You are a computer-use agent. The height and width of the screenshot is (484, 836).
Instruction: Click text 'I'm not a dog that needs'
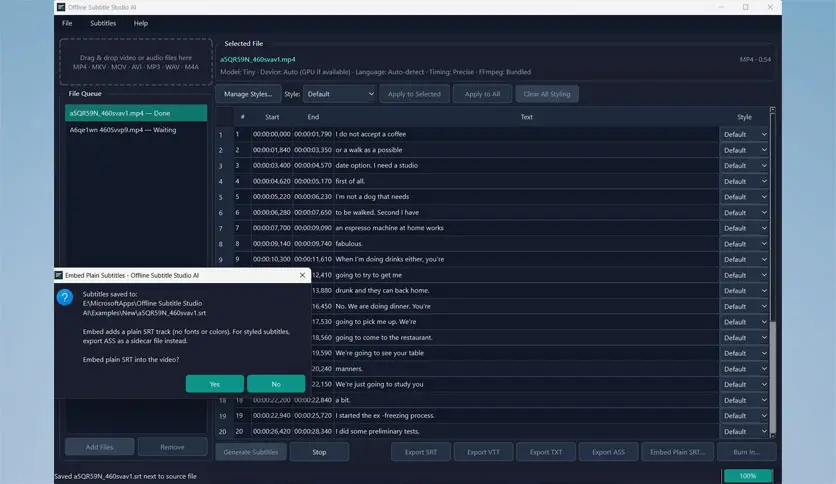tap(372, 197)
